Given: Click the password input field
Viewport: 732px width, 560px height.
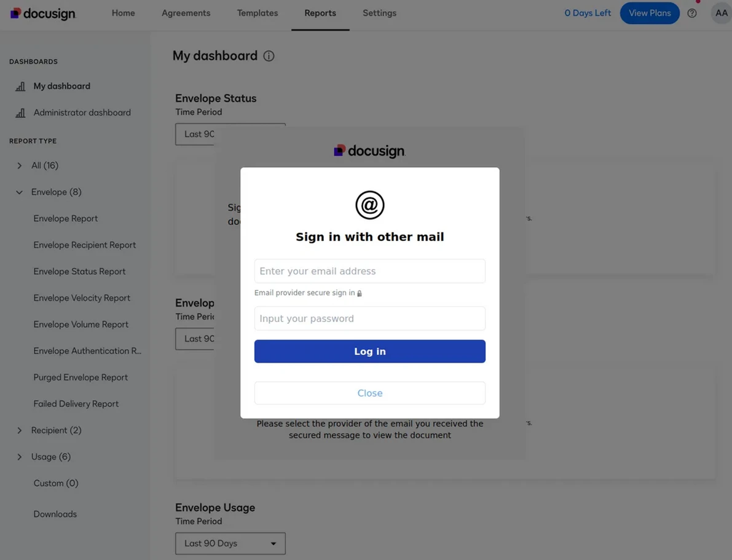Looking at the screenshot, I should pyautogui.click(x=369, y=318).
